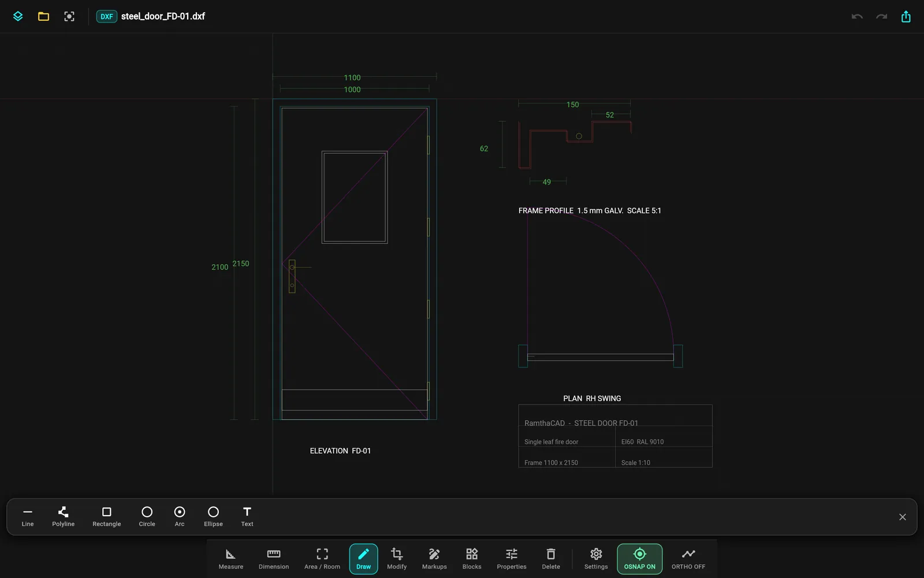Toggle the Draw tool mode
This screenshot has height=578, width=924.
364,559
